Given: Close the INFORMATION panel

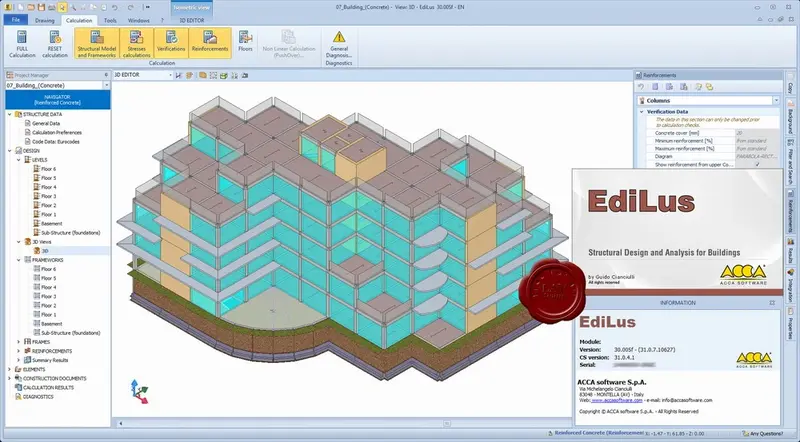Looking at the screenshot, I should (x=772, y=303).
